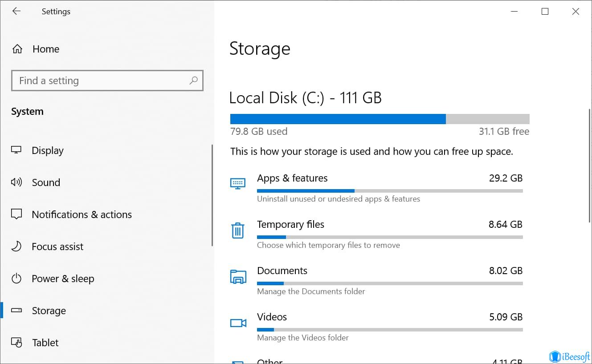Select the Display monitor icon
This screenshot has height=364, width=592.
(x=16, y=150)
